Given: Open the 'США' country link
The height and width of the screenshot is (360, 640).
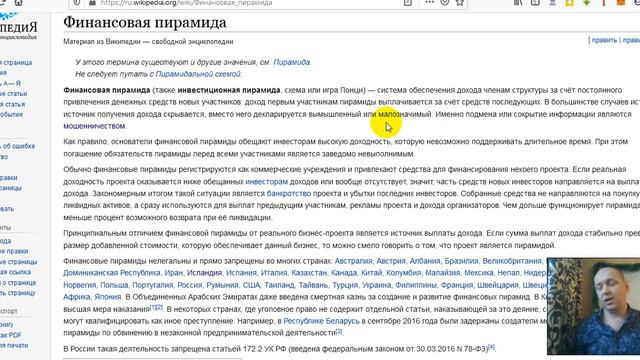Looking at the screenshot, I should tap(251, 285).
